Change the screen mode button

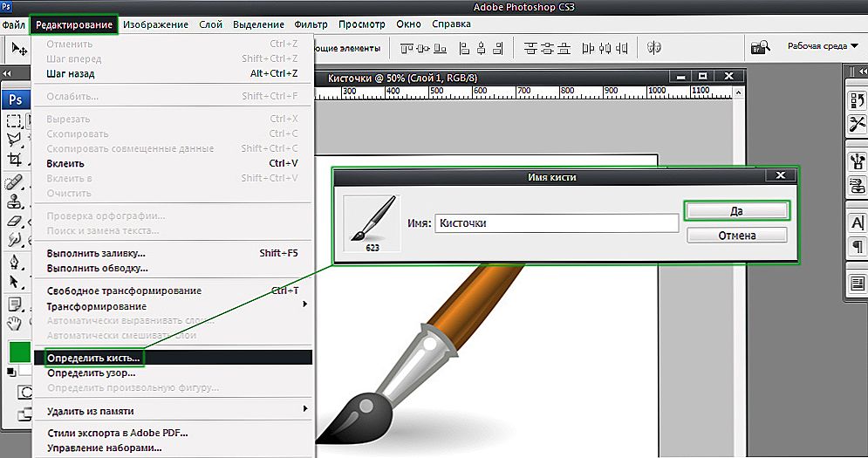point(24,414)
